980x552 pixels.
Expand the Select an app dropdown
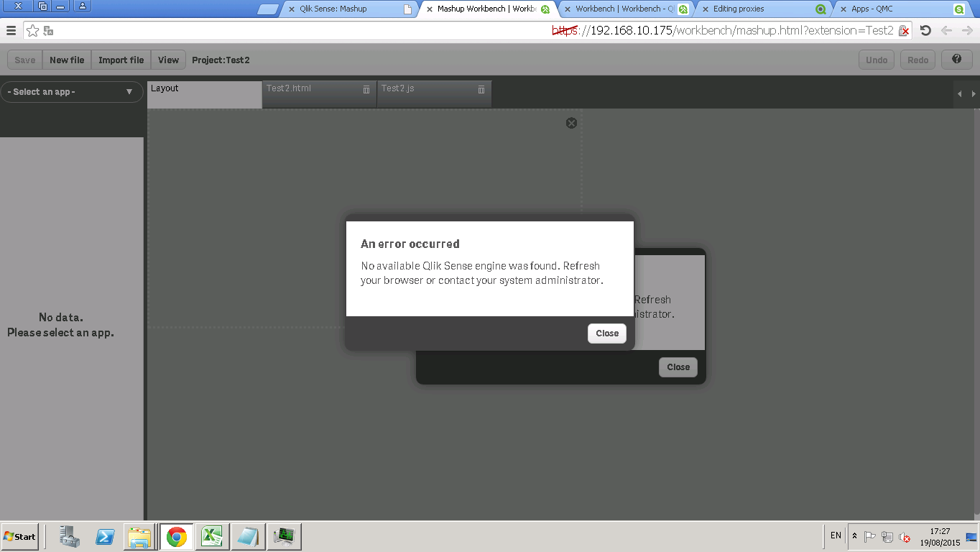pos(72,91)
